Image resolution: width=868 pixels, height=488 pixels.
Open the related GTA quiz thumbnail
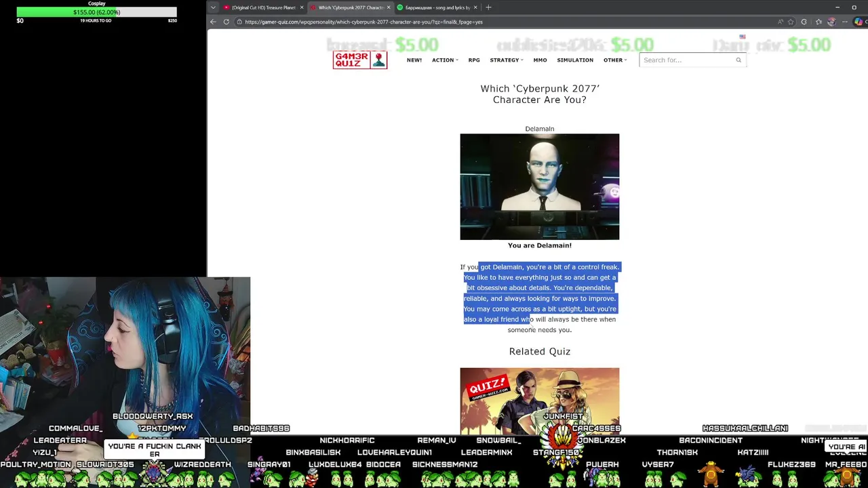(540, 401)
